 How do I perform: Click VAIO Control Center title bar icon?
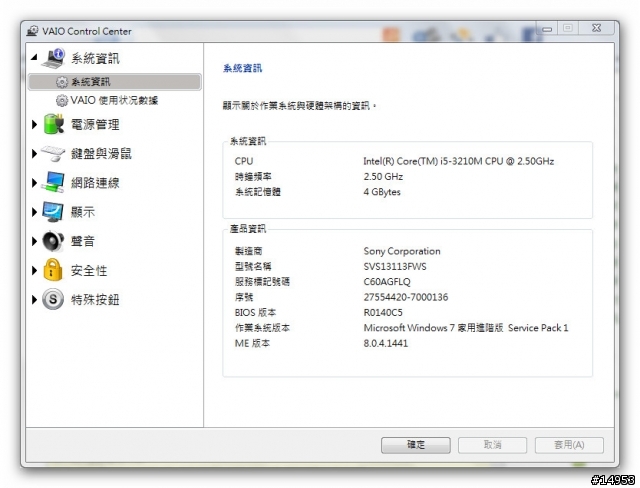(x=33, y=31)
